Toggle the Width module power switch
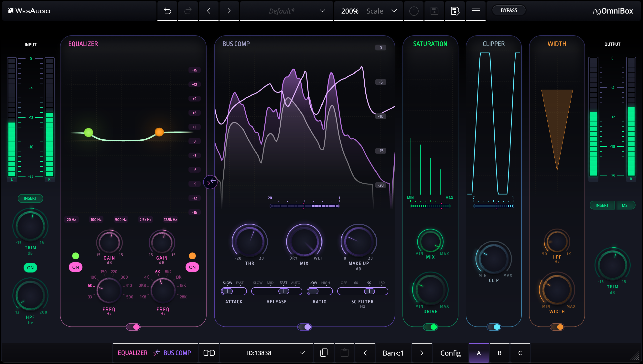This screenshot has width=643, height=364. click(557, 327)
